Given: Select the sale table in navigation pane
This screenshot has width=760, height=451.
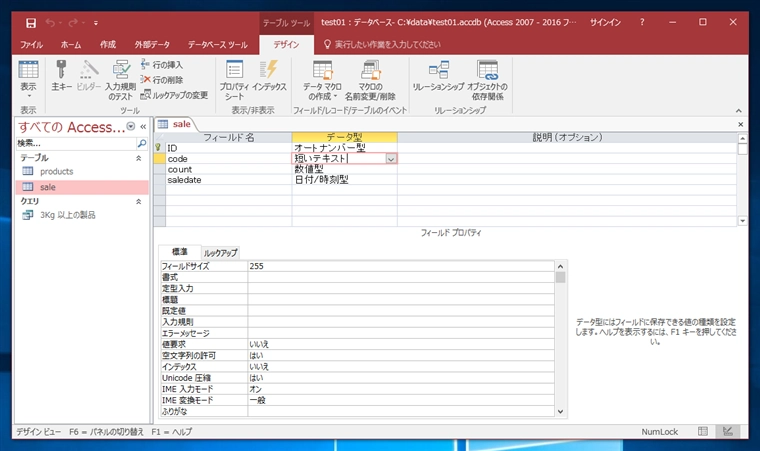Looking at the screenshot, I should tap(82, 187).
